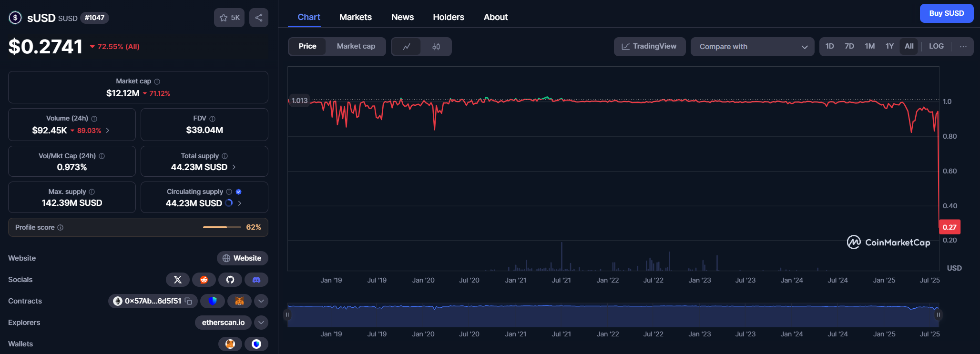Set chart range to 7D
This screenshot has width=980, height=354.
tap(849, 46)
